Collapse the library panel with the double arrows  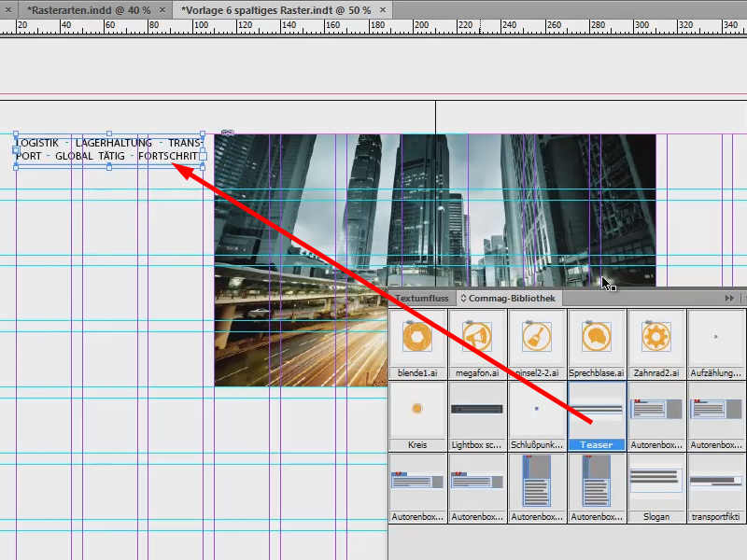point(729,299)
